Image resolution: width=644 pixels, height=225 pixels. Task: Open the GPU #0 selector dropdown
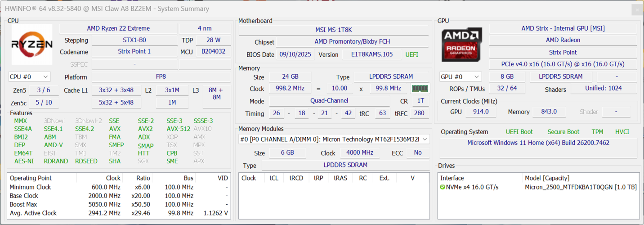[x=461, y=77]
